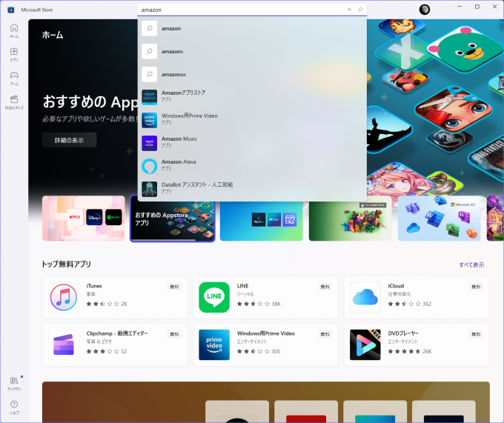Select the 'amazons' search suggestion
The image size is (504, 423).
pos(252,51)
